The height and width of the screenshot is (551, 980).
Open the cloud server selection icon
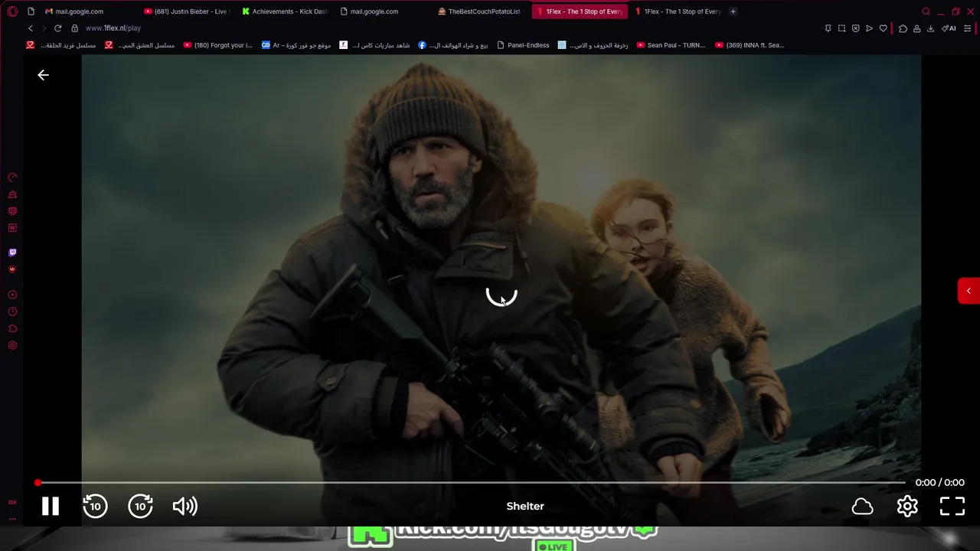point(862,507)
